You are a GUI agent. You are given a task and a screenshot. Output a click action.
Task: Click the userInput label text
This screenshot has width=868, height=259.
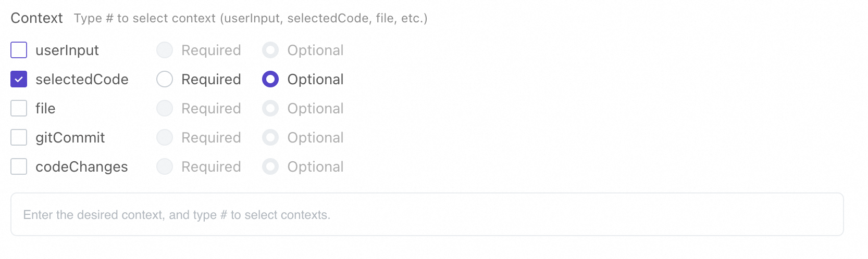[x=67, y=50]
